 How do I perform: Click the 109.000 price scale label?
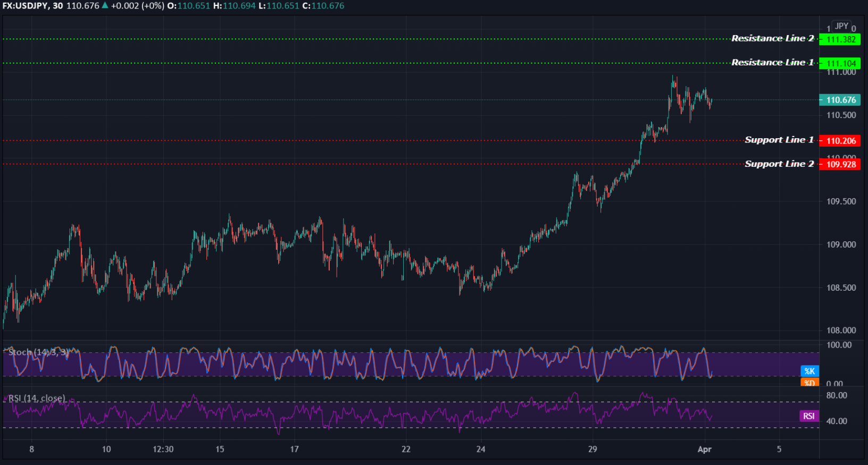(x=841, y=244)
